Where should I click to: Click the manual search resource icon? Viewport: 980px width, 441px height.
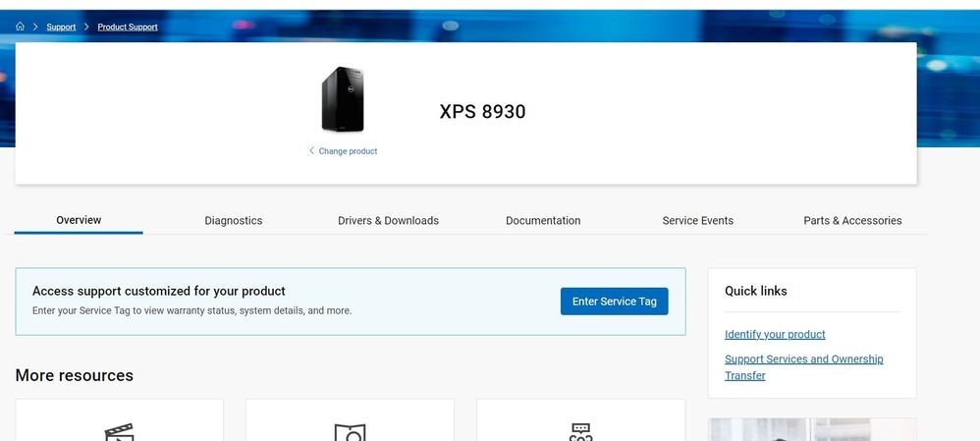point(350,432)
